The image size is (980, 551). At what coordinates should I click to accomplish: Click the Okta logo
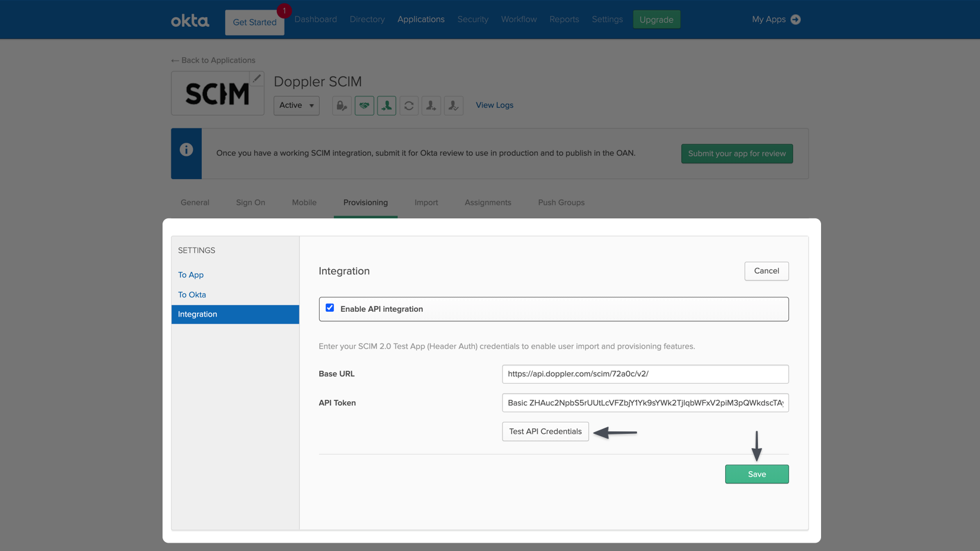[x=190, y=21]
